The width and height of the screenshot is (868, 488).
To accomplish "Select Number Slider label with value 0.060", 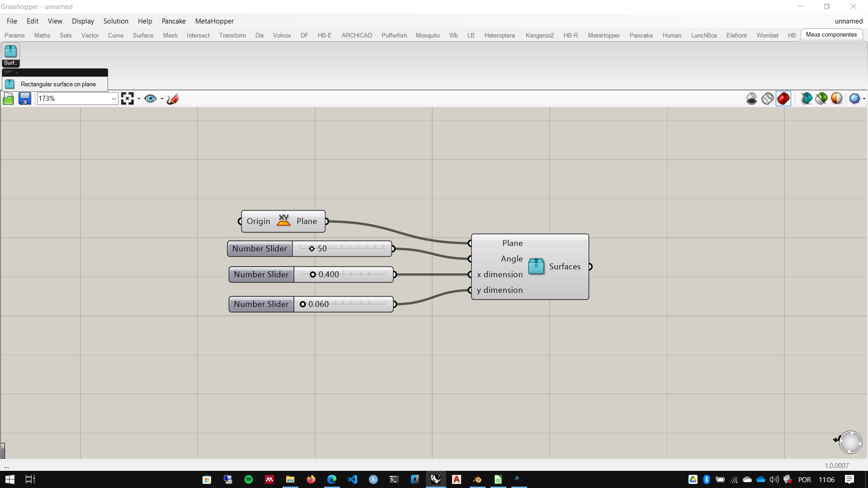I will pos(261,304).
